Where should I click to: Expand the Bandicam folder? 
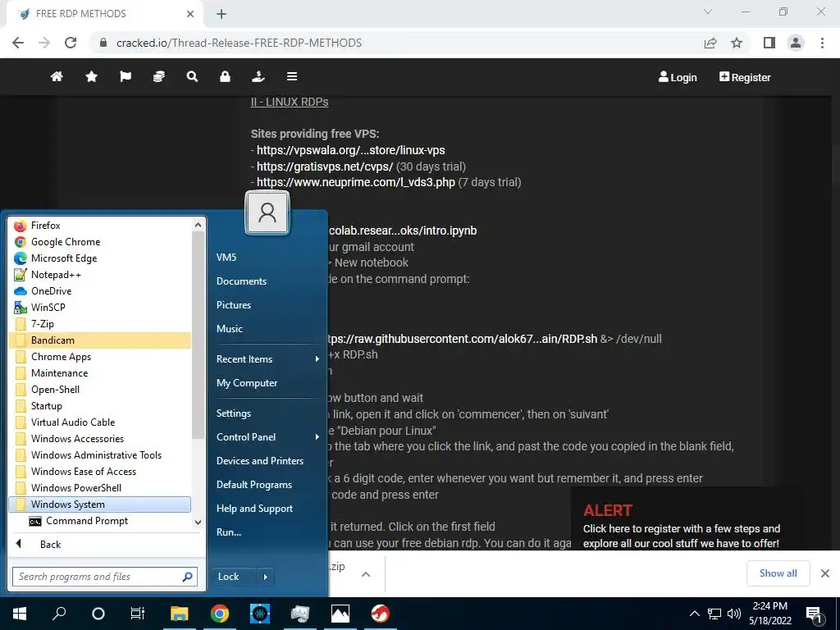click(99, 340)
